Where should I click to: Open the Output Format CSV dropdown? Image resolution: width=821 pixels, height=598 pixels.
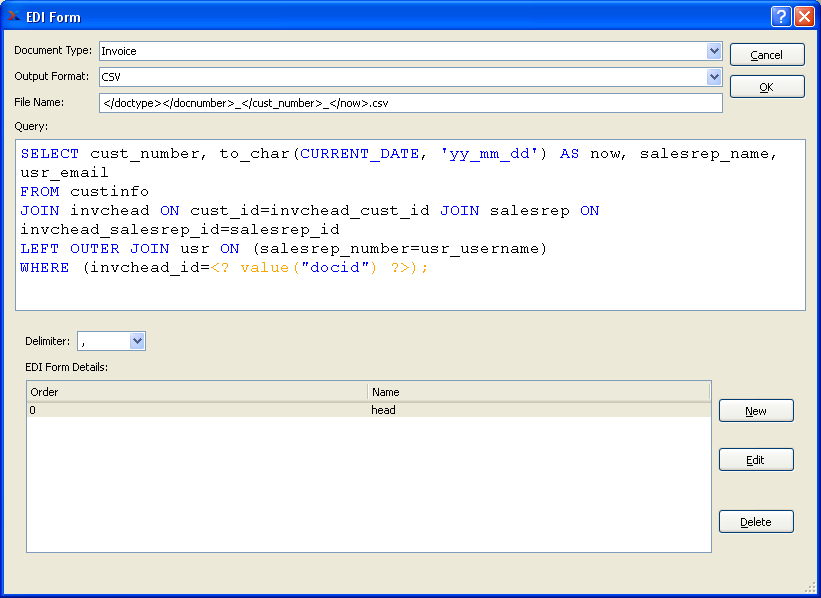click(714, 77)
